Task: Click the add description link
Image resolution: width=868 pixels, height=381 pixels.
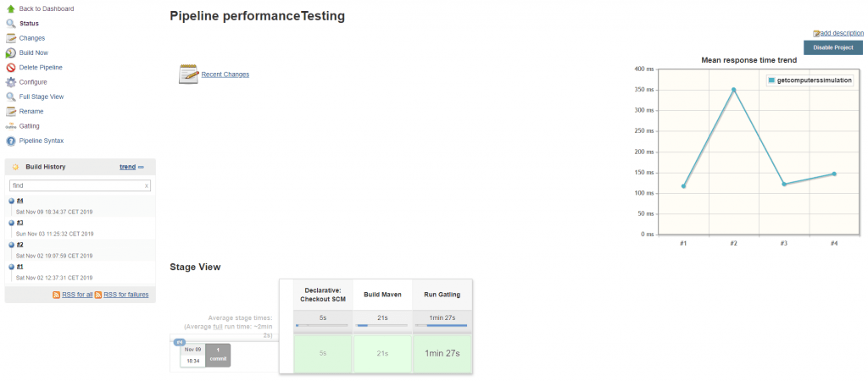Action: pyautogui.click(x=842, y=33)
